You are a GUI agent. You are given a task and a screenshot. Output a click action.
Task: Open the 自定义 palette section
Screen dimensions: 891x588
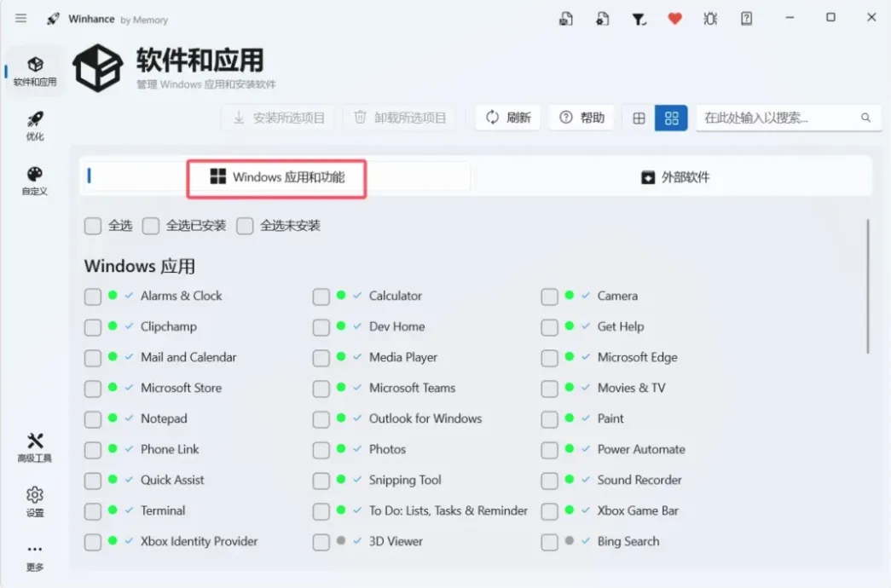point(35,181)
